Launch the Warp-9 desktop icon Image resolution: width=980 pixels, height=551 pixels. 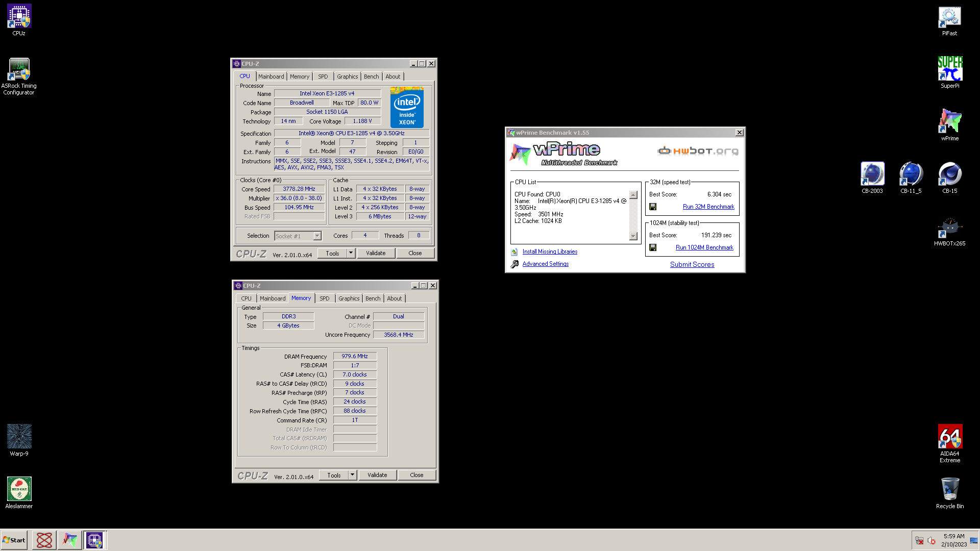pos(19,440)
